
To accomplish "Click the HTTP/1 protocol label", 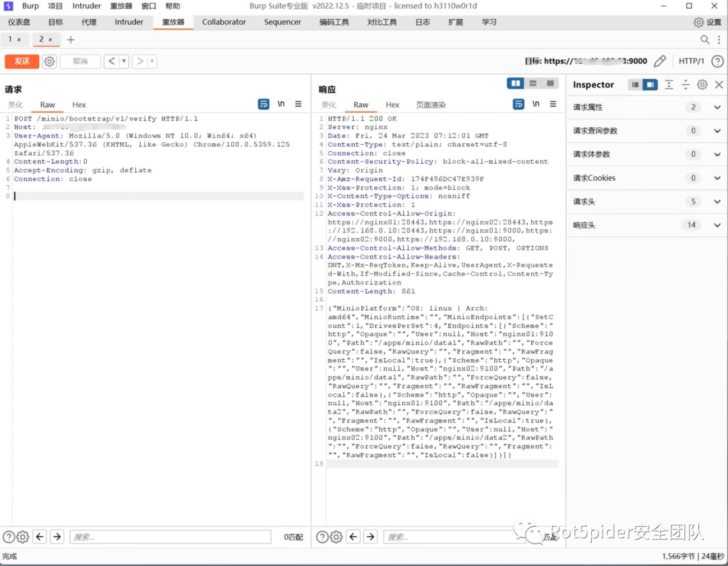I will tap(692, 61).
